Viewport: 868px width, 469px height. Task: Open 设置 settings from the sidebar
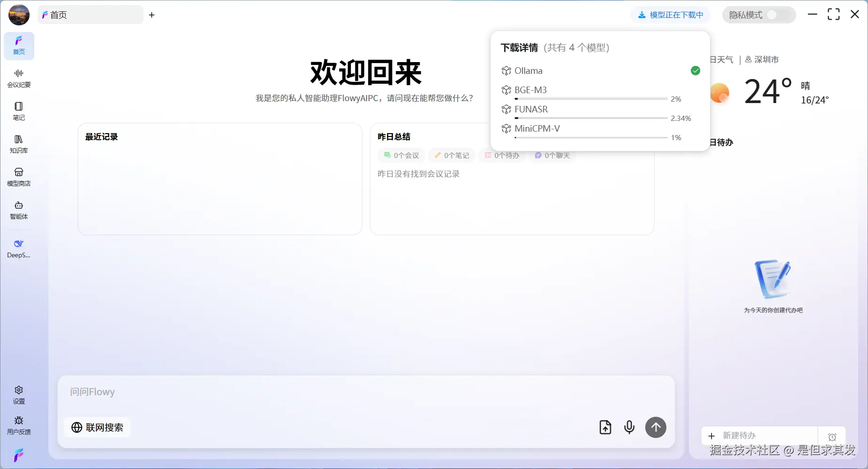click(19, 394)
